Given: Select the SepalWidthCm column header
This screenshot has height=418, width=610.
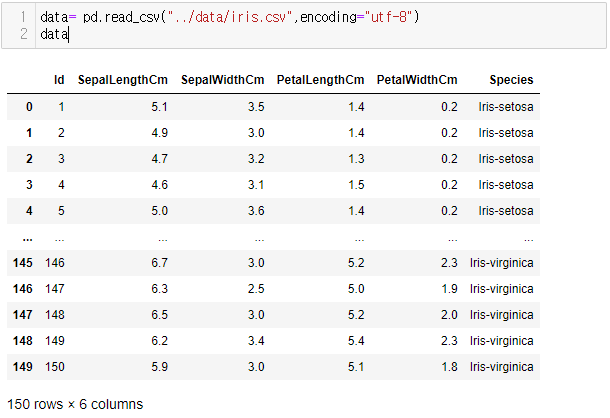Looking at the screenshot, I should pos(223,80).
